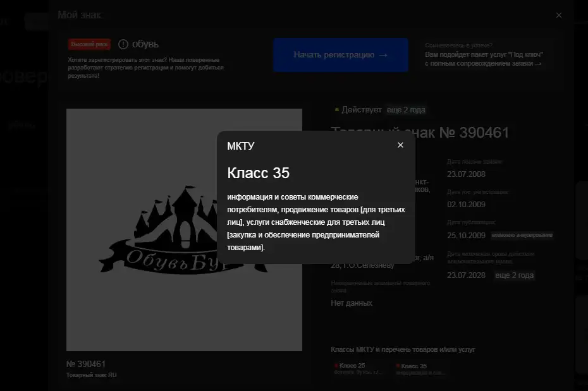Viewport: 588px width, 391px height.
Task: Click the info icon beside обувь
Action: (x=123, y=44)
